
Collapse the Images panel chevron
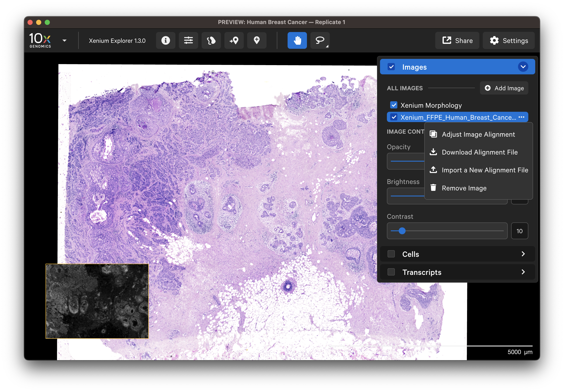click(x=523, y=67)
